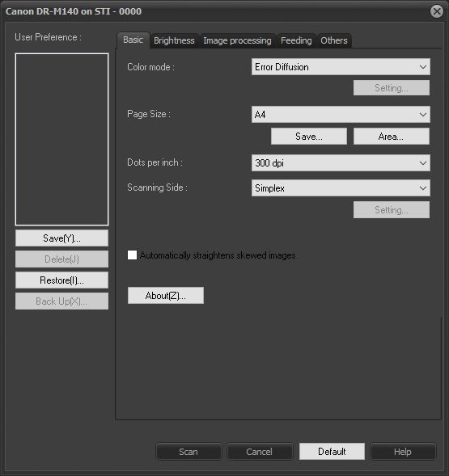449x476 pixels.
Task: Cancel the scanner dialog
Action: point(260,452)
